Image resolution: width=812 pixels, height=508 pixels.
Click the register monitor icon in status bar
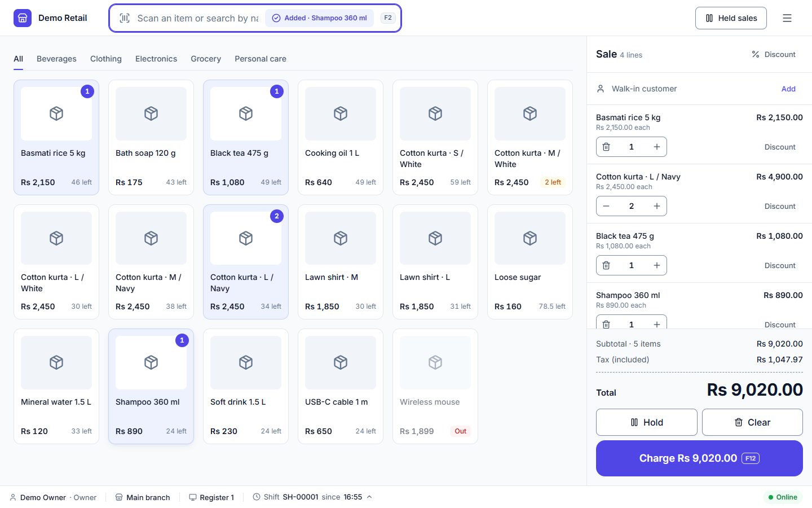click(193, 497)
